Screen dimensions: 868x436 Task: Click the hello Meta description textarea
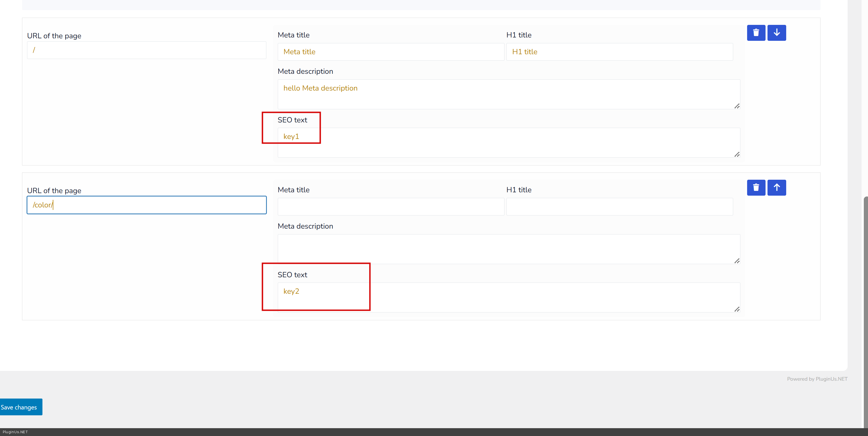[508, 94]
